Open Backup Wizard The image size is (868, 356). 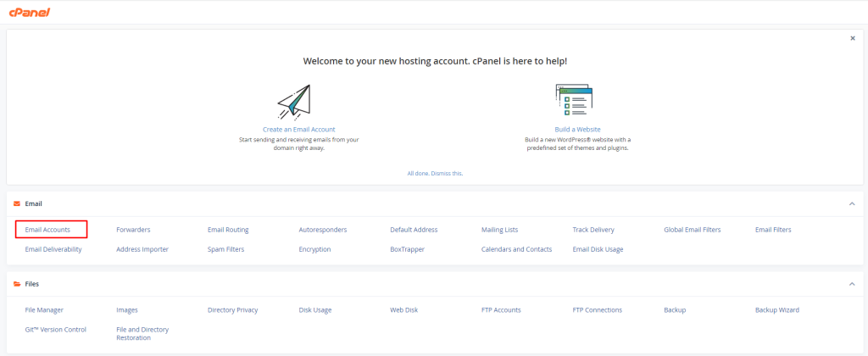777,310
